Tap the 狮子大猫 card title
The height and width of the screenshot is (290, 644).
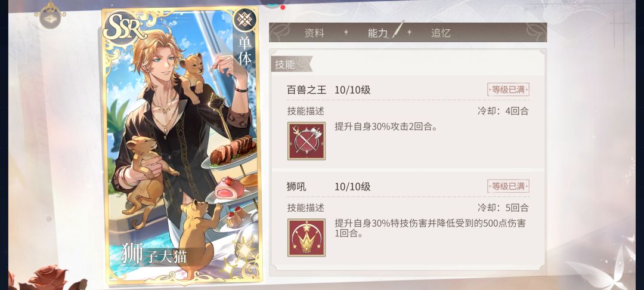point(154,254)
